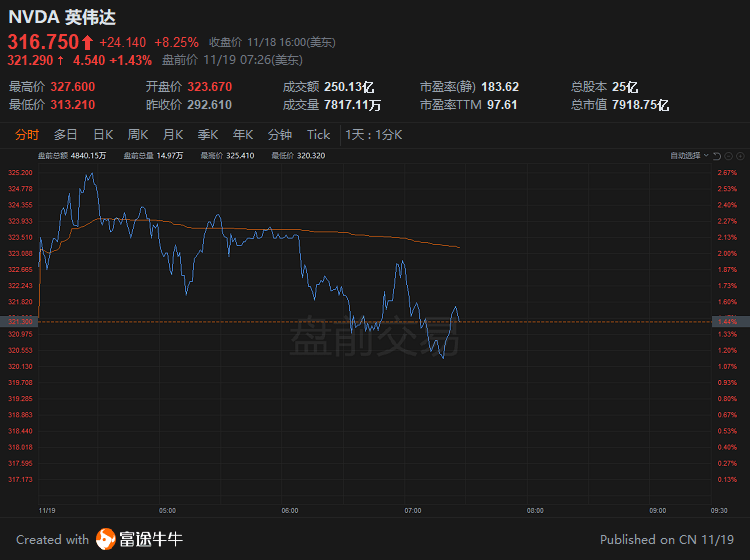The image size is (750, 560).
Task: Click the 成交额 value 250.13亿
Action: (x=349, y=87)
